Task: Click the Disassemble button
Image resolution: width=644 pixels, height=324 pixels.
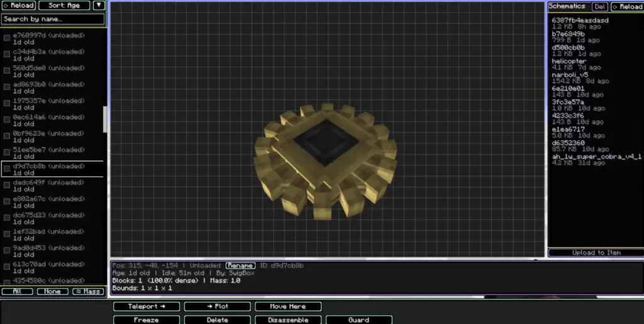Action: pyautogui.click(x=288, y=320)
